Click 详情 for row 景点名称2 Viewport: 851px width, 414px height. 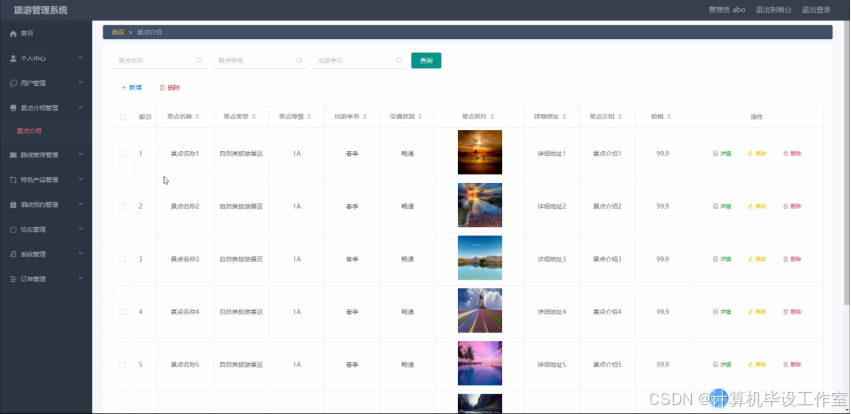point(722,206)
